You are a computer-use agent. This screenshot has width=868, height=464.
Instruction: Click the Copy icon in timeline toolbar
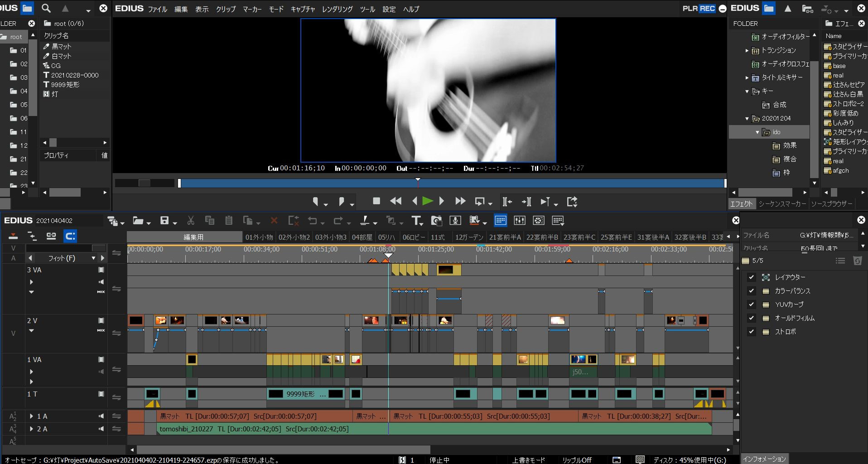pos(210,221)
